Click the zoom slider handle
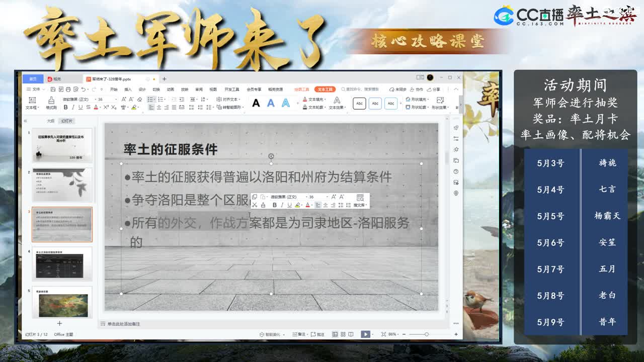 tap(427, 334)
